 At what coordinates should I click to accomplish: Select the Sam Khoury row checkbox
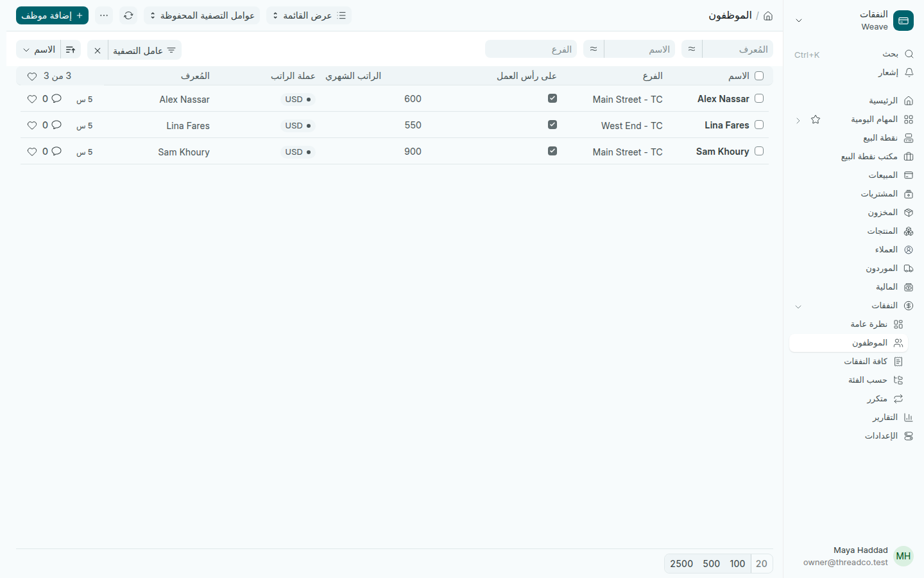pyautogui.click(x=759, y=151)
